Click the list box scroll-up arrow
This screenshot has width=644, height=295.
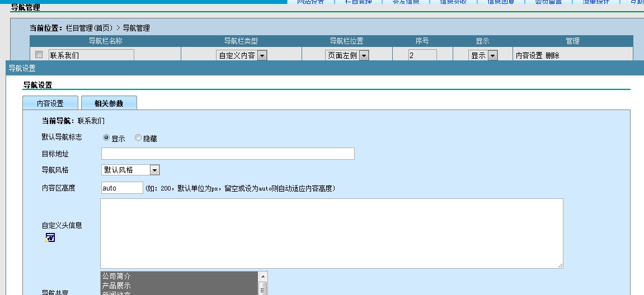[262, 277]
